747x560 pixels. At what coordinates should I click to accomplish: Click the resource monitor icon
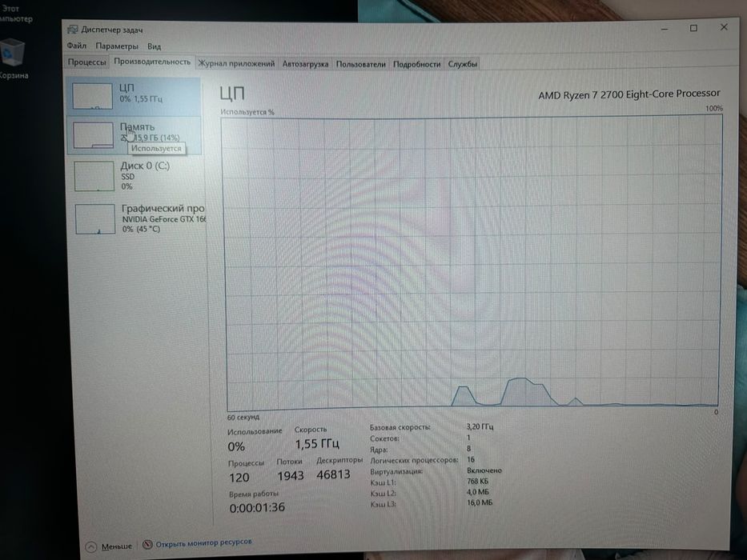pyautogui.click(x=147, y=544)
